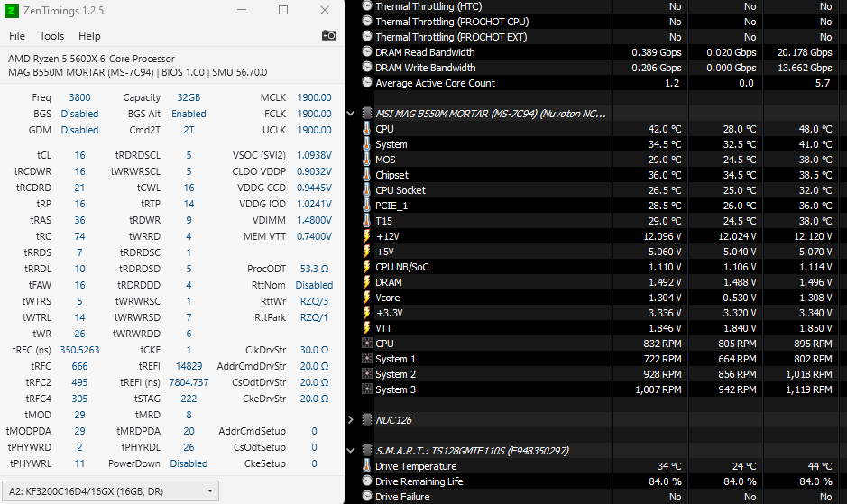
Task: Open the A2 memory module dropdown
Action: (x=110, y=491)
